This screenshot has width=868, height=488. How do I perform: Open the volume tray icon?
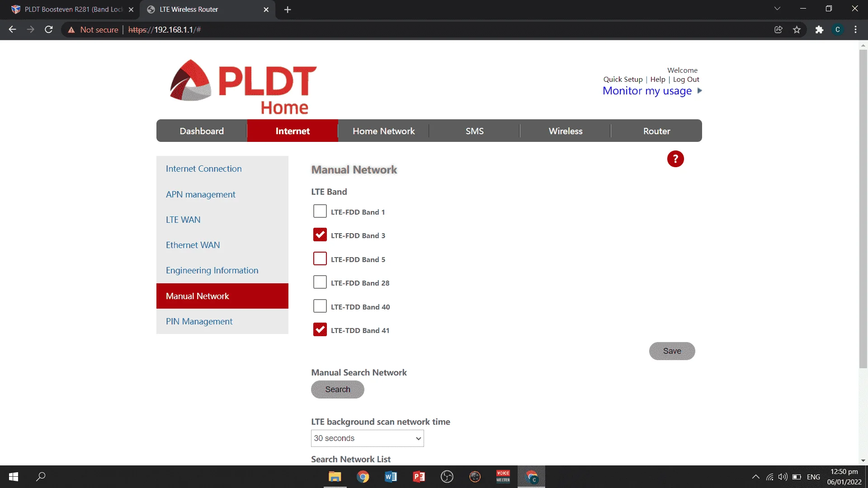[x=783, y=477]
